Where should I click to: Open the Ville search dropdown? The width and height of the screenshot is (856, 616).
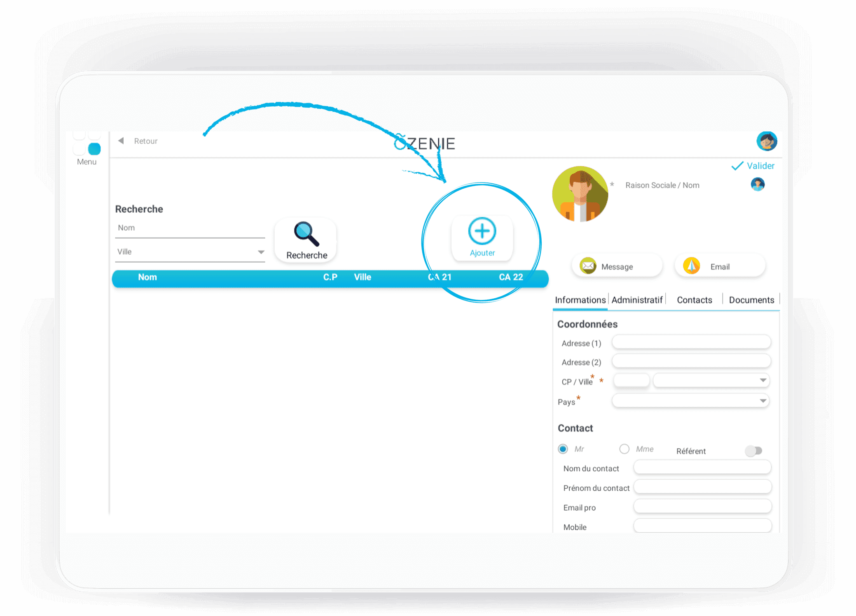pyautogui.click(x=261, y=252)
